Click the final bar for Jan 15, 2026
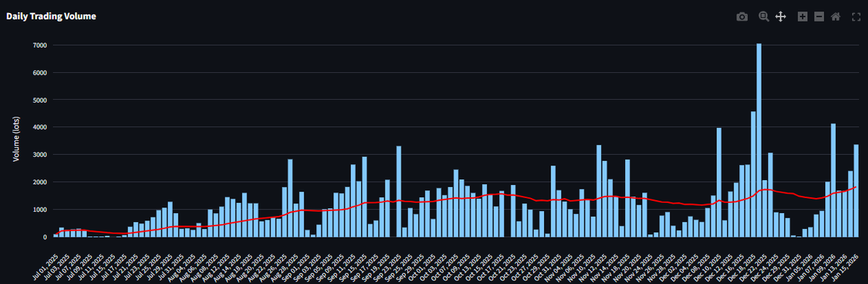 tap(856, 191)
